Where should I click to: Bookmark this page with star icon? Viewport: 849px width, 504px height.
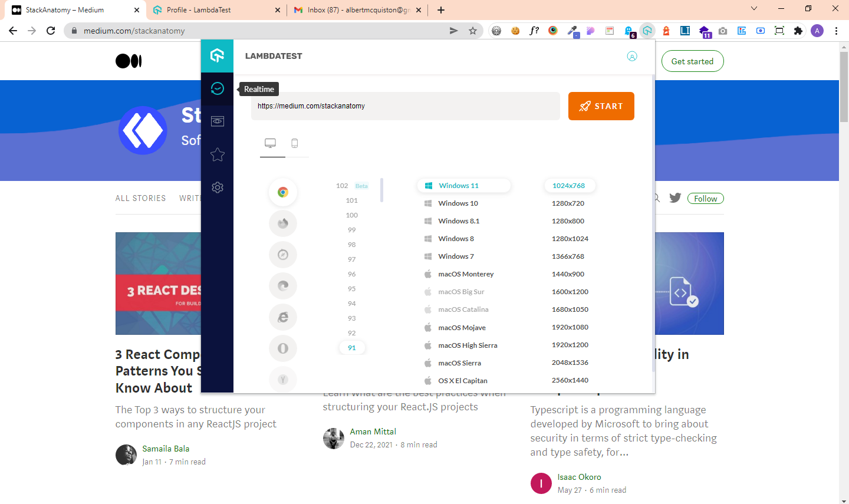[x=473, y=31]
